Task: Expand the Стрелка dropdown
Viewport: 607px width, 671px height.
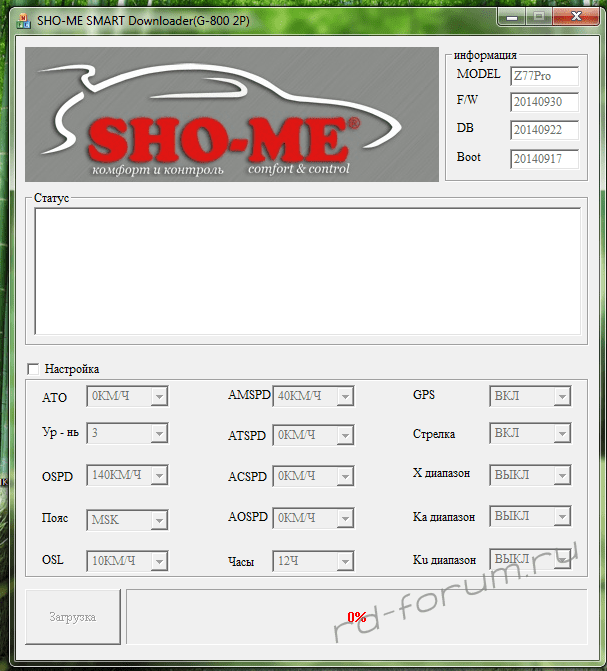Action: (x=530, y=433)
